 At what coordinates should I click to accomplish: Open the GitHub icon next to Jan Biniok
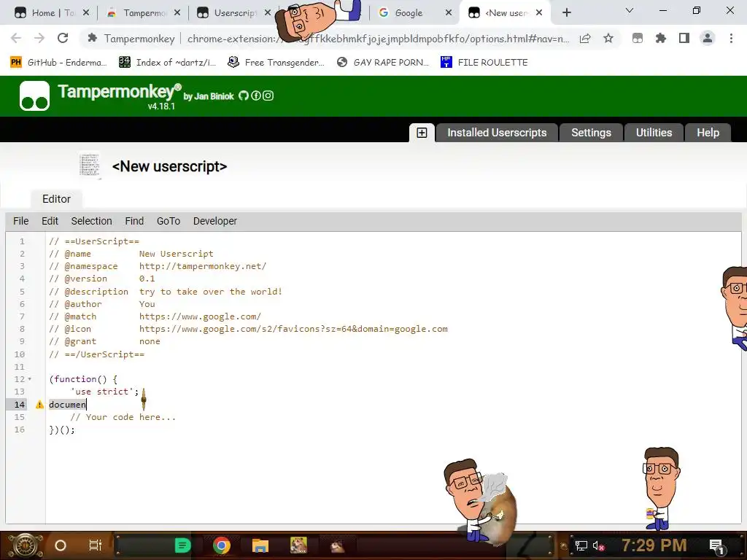pyautogui.click(x=244, y=96)
